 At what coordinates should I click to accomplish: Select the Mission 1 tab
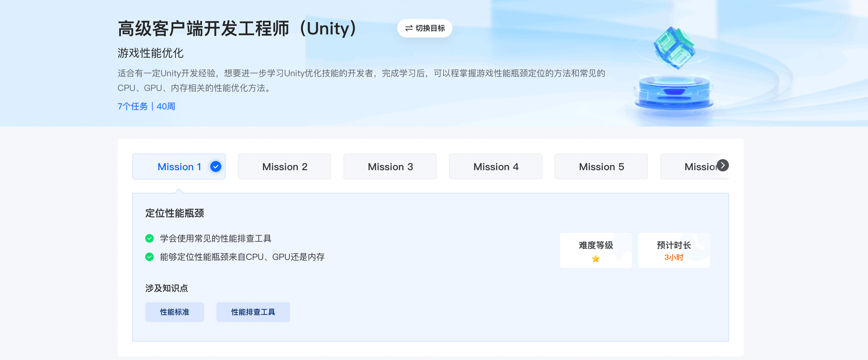(x=179, y=166)
